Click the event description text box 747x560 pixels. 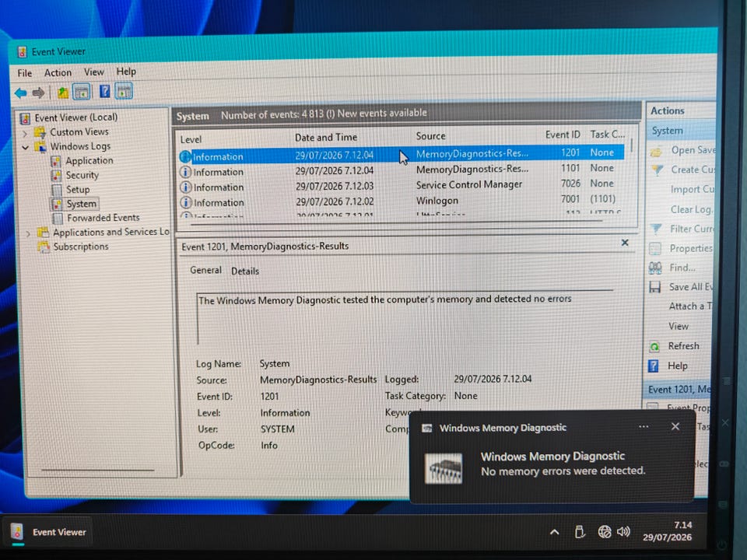[x=405, y=317]
